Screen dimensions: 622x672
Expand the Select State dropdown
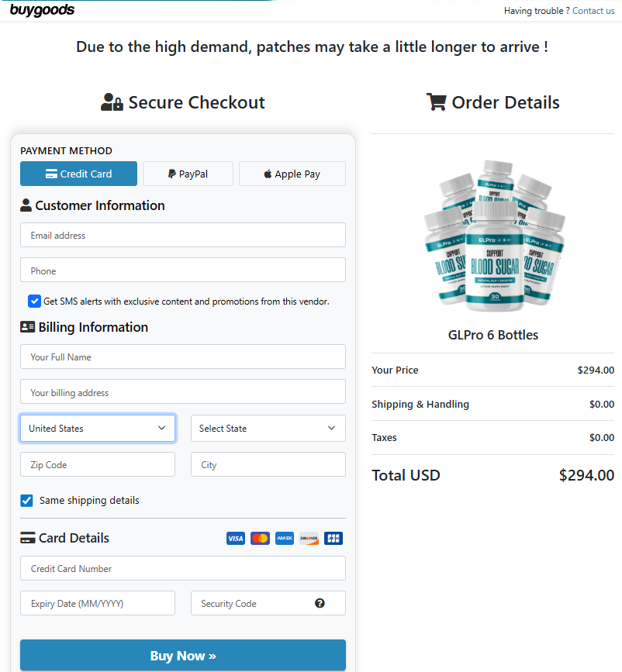tap(268, 429)
